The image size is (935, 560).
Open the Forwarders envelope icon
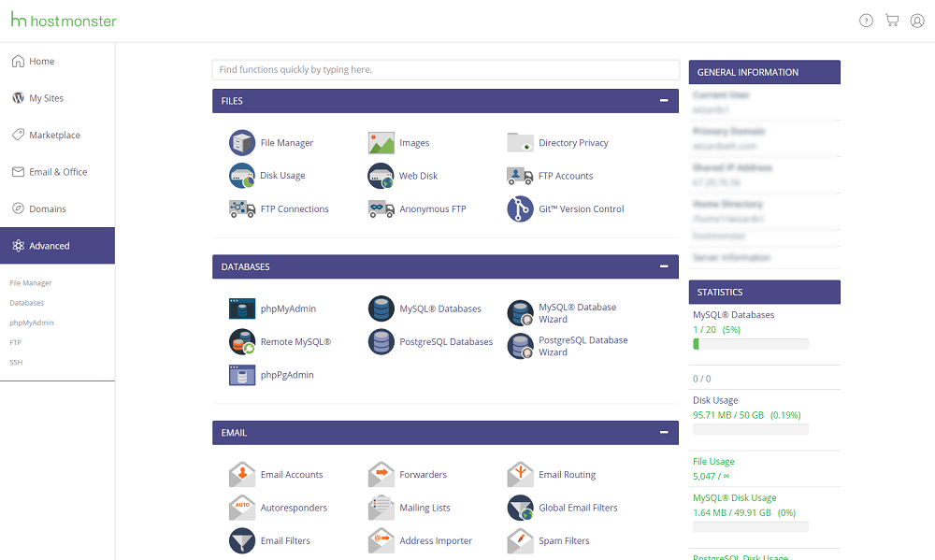click(x=381, y=474)
